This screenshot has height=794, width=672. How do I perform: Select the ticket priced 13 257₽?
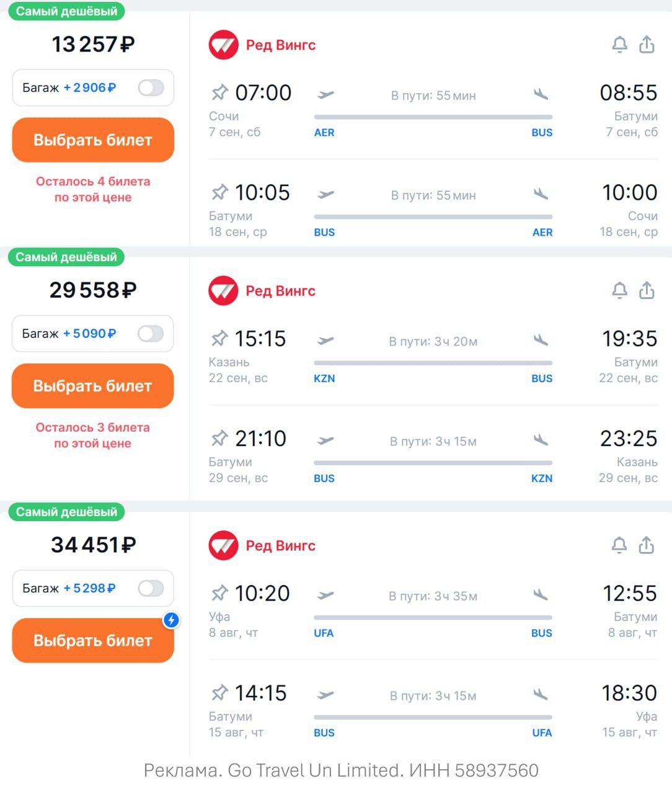tap(93, 140)
